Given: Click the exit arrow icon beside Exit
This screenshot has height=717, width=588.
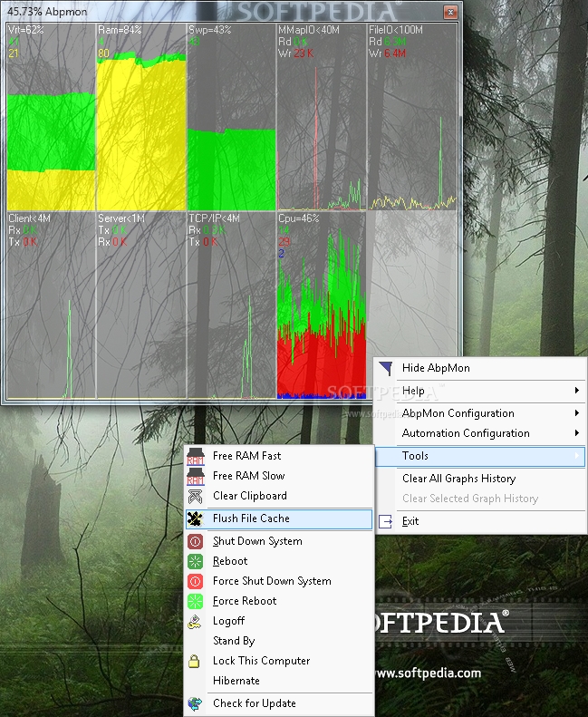Looking at the screenshot, I should click(386, 522).
